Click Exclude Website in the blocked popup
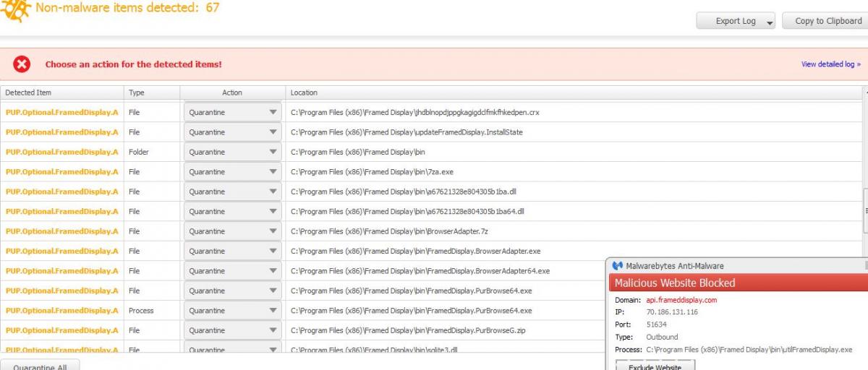This screenshot has width=868, height=370. pos(655,366)
